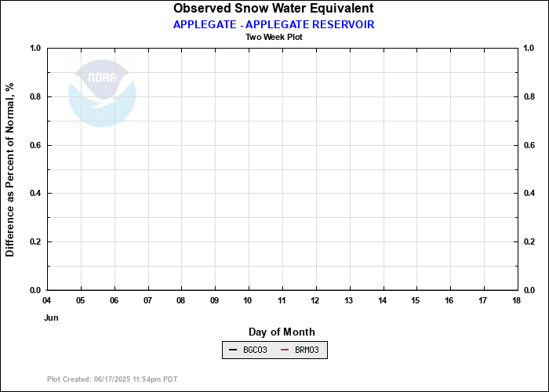Click x-axis tick label 13
Image resolution: width=549 pixels, height=392 pixels.
point(349,300)
